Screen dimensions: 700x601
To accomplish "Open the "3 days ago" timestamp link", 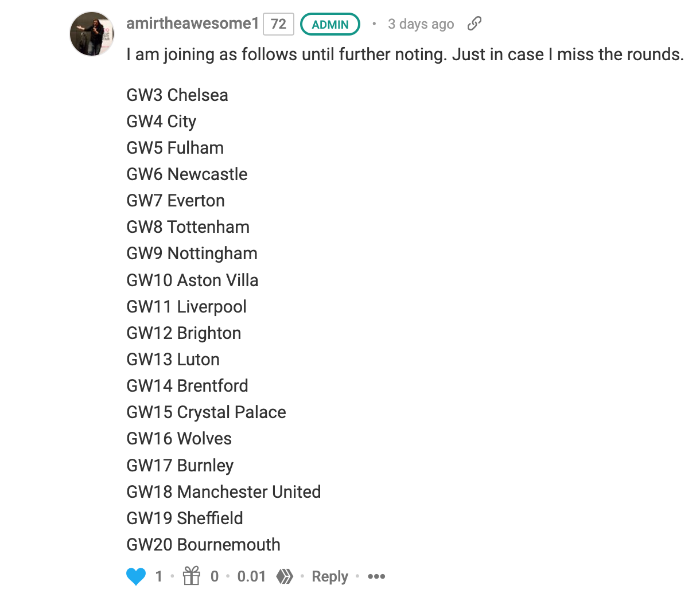I will pos(421,24).
